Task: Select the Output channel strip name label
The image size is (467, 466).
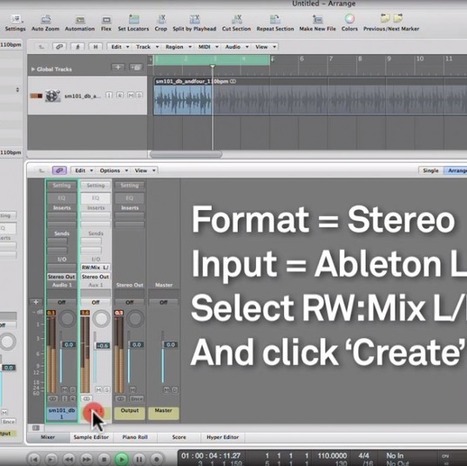Action: 130,414
